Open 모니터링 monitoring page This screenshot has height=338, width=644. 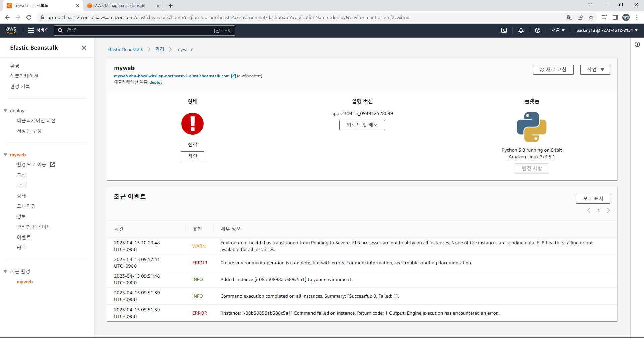pos(26,206)
